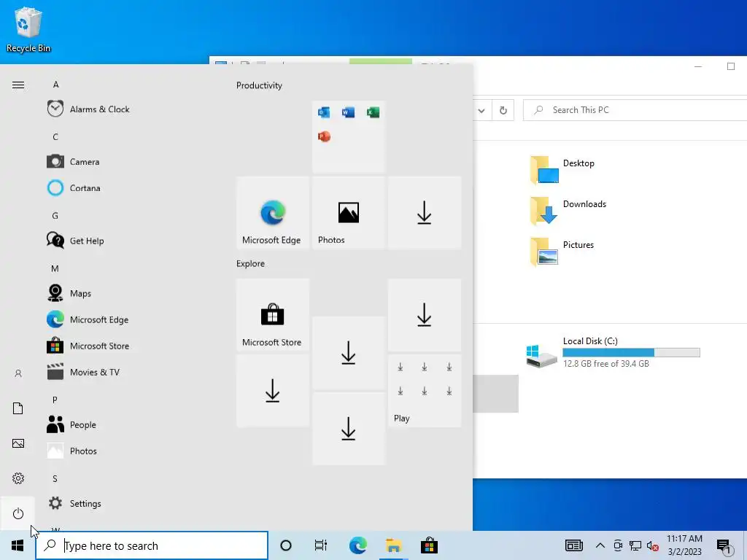747x560 pixels.
Task: Open Meet Now tray icon
Action: pos(618,545)
